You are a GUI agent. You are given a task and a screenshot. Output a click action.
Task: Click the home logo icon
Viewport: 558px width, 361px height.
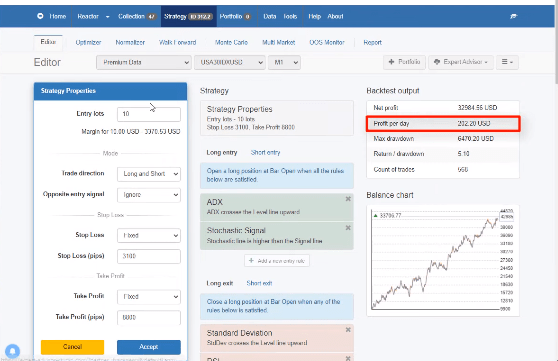click(40, 16)
